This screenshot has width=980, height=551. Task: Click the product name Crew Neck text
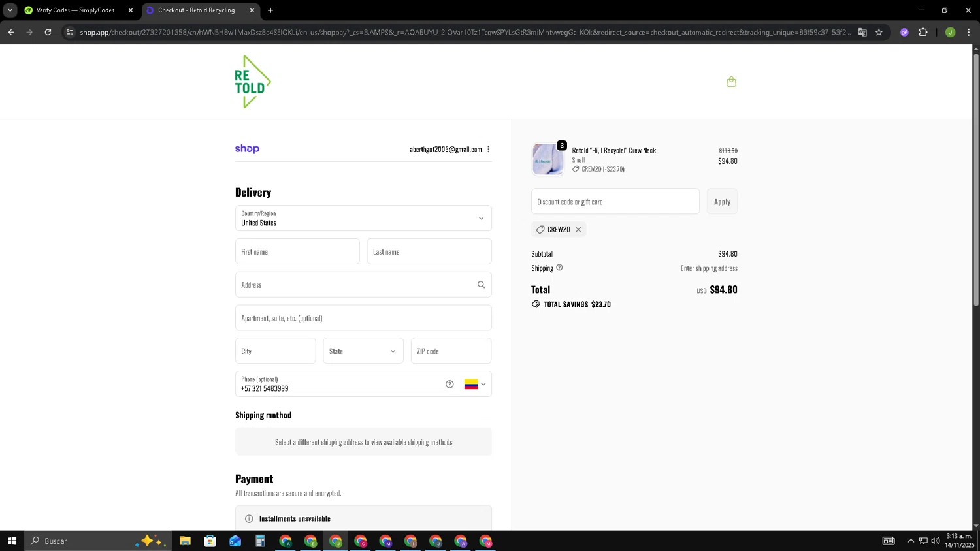(614, 150)
